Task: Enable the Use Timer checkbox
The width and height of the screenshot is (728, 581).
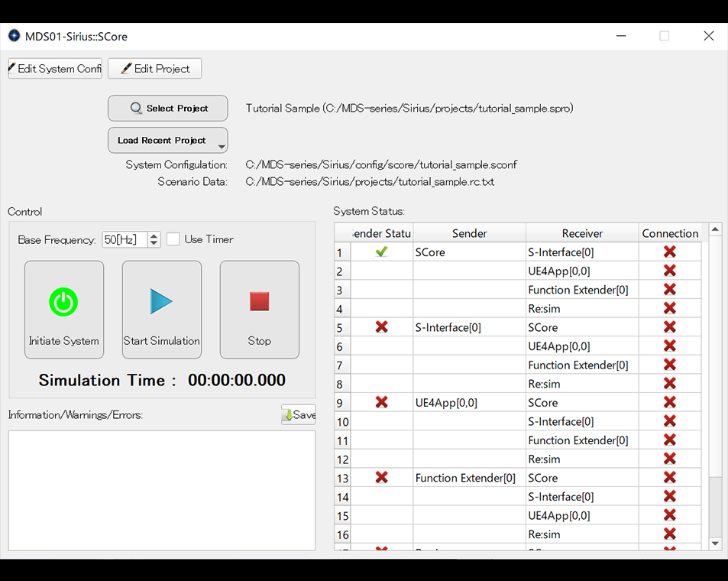Action: tap(173, 239)
